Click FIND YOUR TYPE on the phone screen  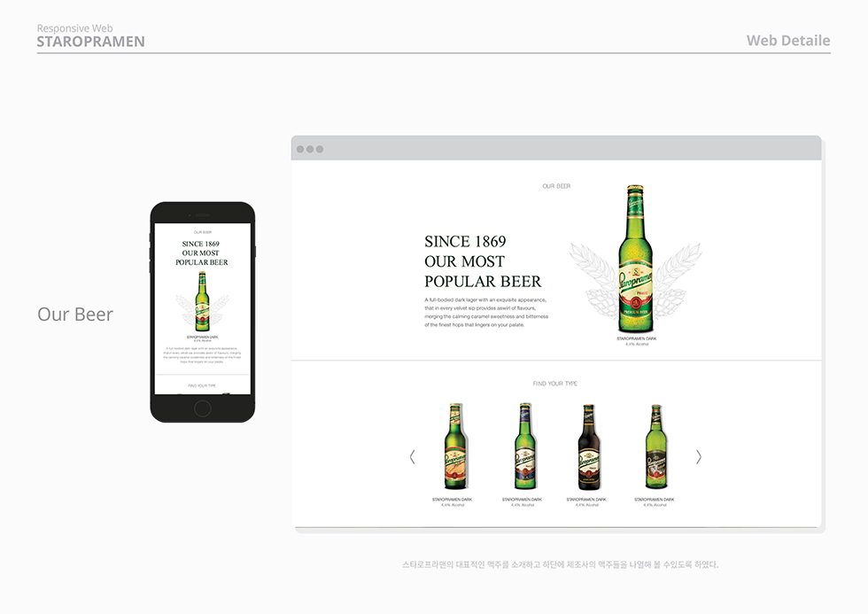coord(202,386)
